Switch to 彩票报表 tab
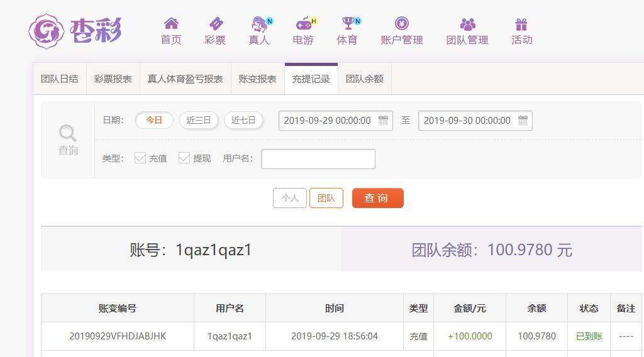The width and height of the screenshot is (644, 357). [x=113, y=79]
